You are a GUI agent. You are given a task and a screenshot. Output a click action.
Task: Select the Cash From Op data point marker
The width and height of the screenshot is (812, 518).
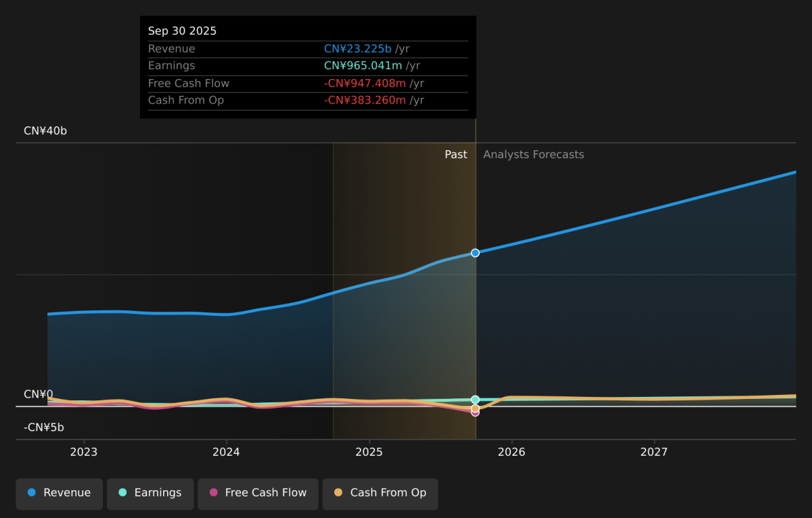click(x=475, y=408)
